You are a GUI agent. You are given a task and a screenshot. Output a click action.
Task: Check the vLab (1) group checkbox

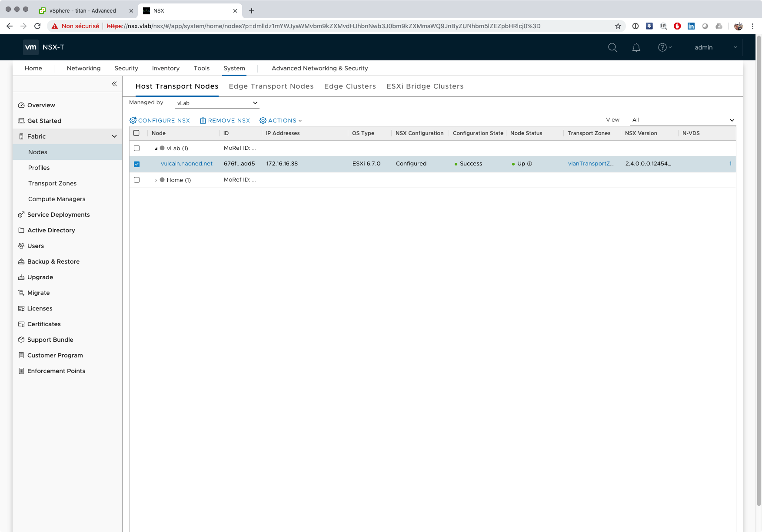click(136, 148)
